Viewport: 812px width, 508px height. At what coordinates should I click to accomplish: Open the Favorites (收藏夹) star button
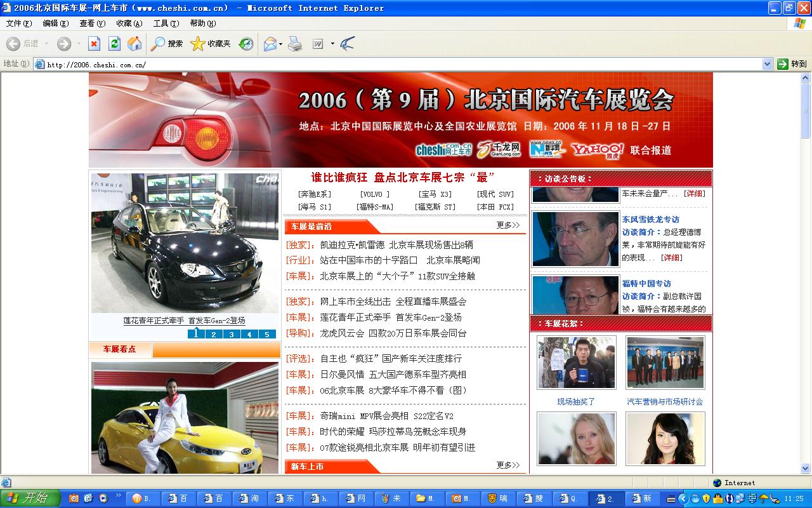pos(211,43)
